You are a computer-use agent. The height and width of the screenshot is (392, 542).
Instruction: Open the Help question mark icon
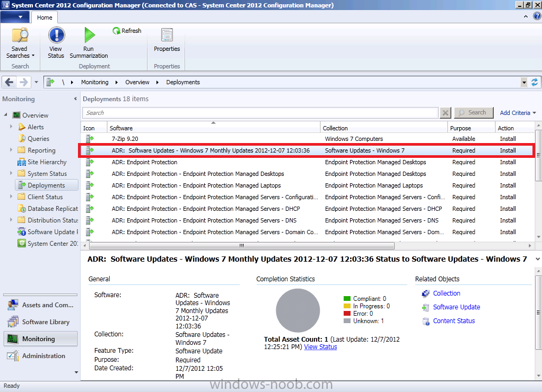[x=537, y=16]
